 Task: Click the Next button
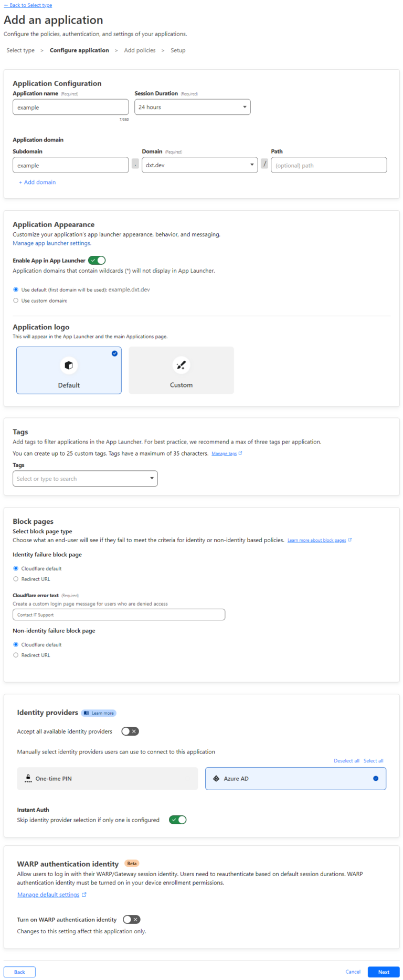click(x=383, y=972)
